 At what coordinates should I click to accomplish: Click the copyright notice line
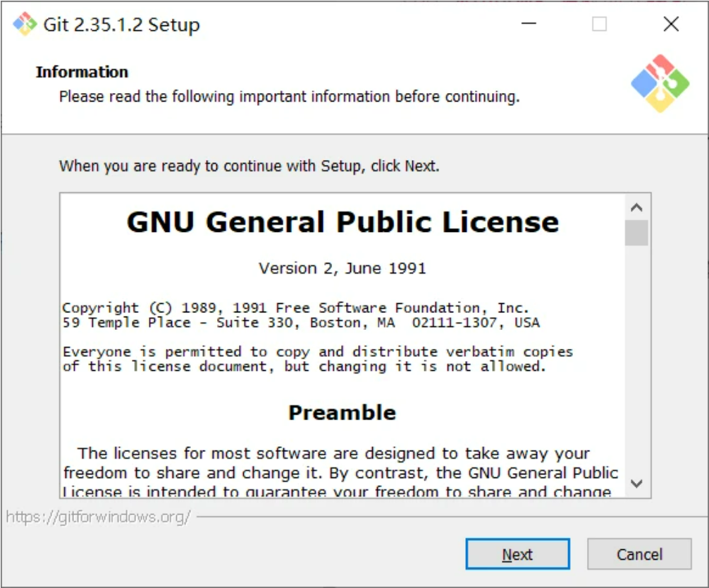point(296,307)
